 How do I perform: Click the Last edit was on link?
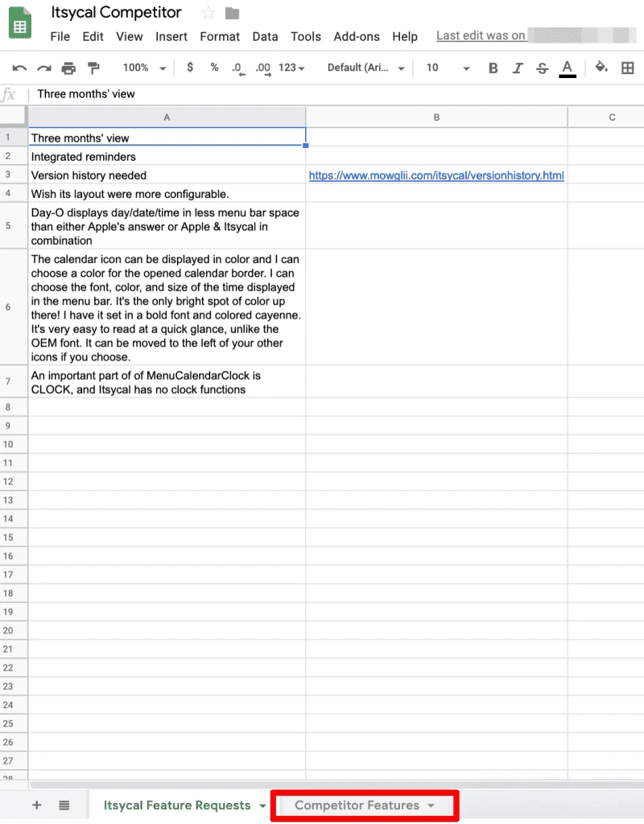point(481,35)
